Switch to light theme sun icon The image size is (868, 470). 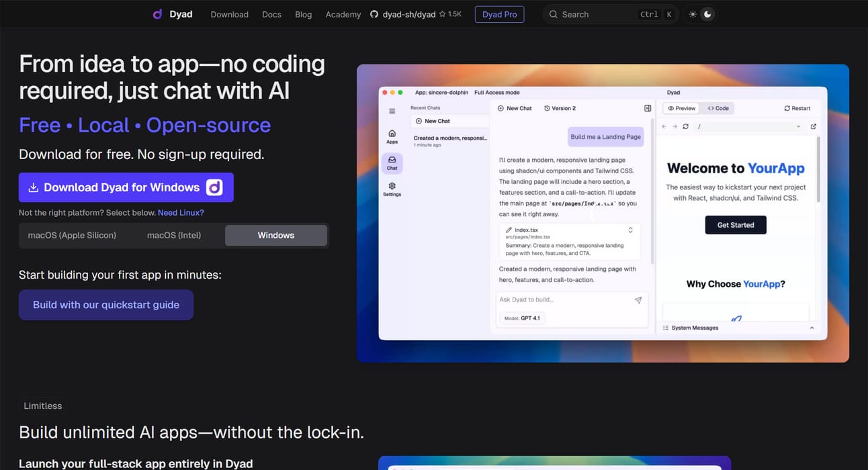tap(693, 14)
